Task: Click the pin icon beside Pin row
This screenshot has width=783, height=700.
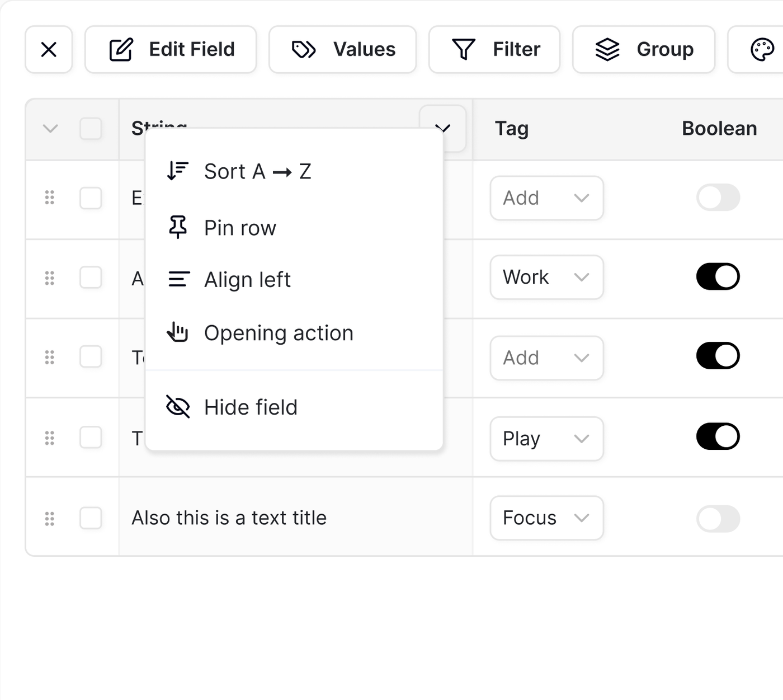Action: (x=178, y=227)
